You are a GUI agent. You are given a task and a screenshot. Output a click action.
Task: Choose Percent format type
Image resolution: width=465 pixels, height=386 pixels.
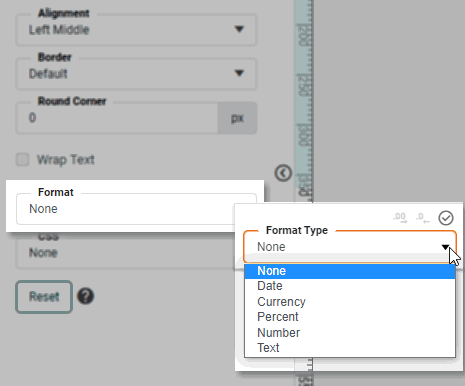(350, 317)
